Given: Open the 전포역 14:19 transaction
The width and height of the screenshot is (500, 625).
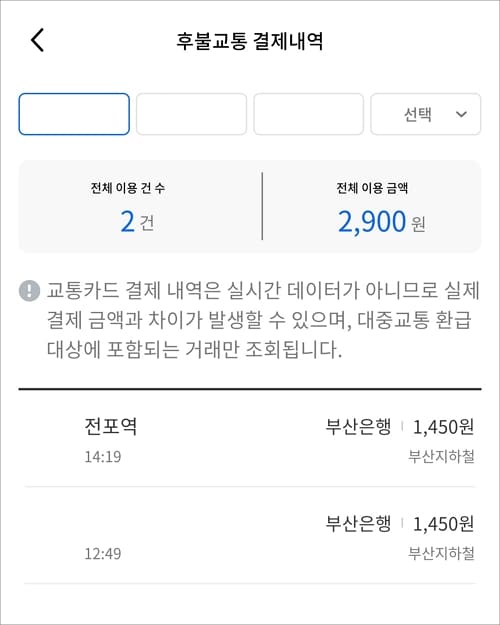Looking at the screenshot, I should click(x=250, y=440).
